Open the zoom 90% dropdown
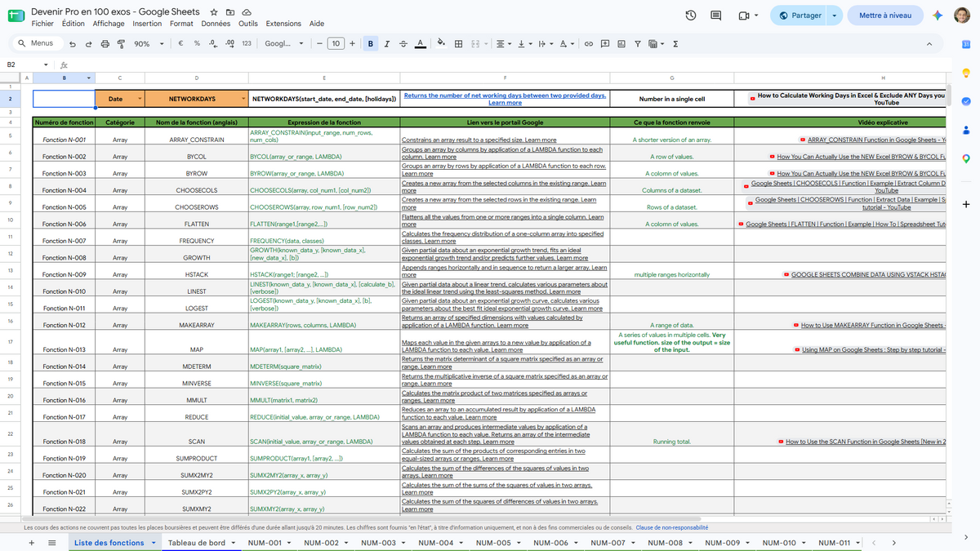Screen dimensions: 980x551 (149, 44)
